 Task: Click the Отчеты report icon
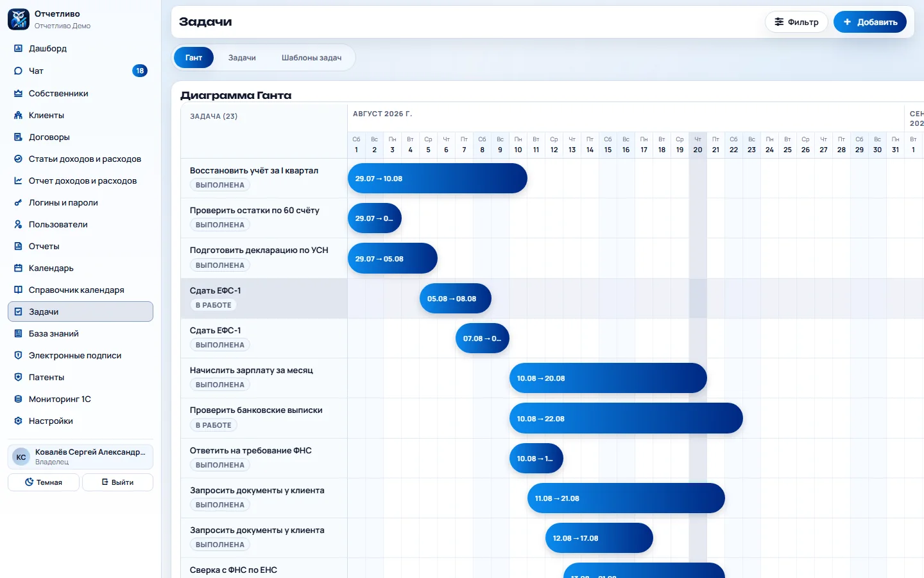pyautogui.click(x=18, y=246)
